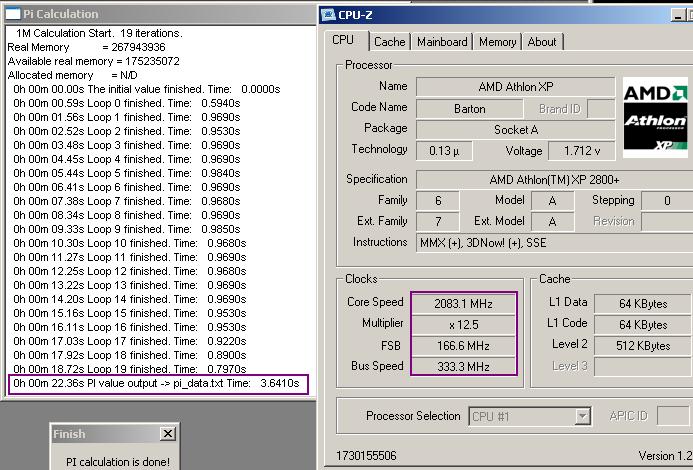
Task: Switch to the Cache tab
Action: point(389,42)
